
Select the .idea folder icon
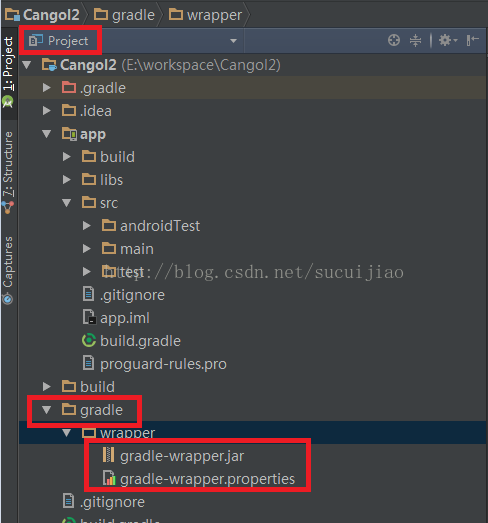(69, 110)
